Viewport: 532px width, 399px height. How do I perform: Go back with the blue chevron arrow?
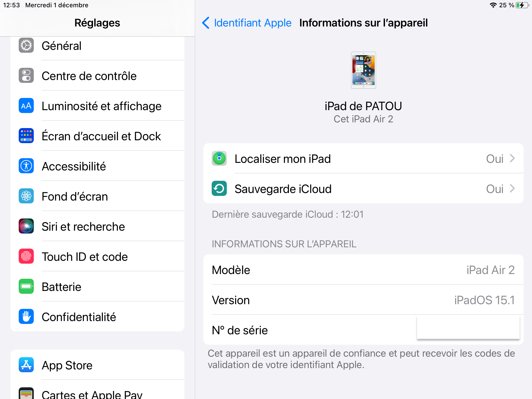click(206, 23)
